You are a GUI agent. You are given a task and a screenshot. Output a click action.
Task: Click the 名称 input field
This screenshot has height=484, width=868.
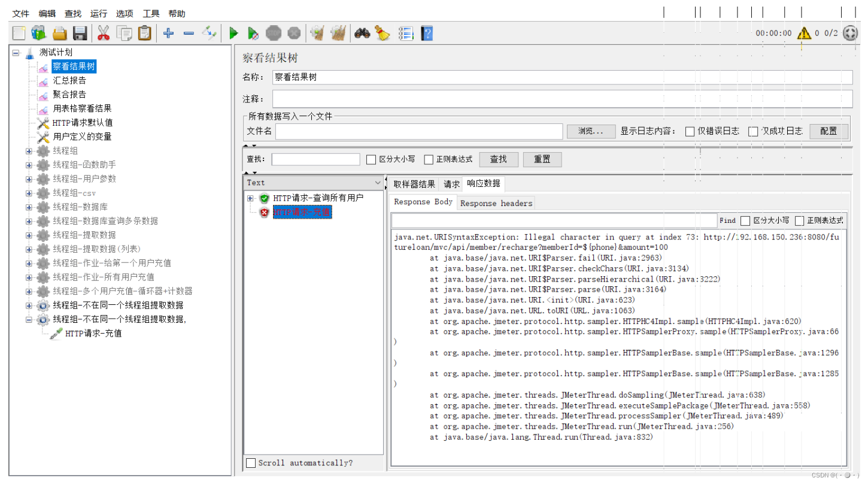coord(562,77)
